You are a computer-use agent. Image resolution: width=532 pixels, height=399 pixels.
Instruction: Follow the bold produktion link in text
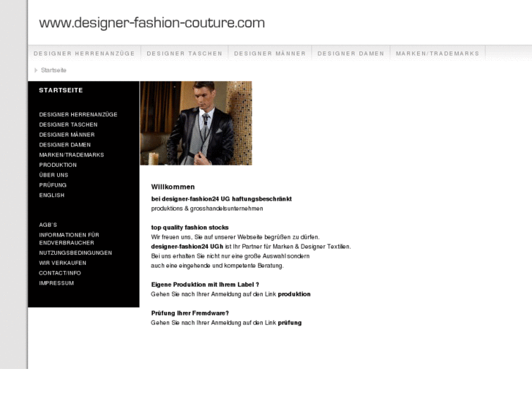click(x=294, y=294)
